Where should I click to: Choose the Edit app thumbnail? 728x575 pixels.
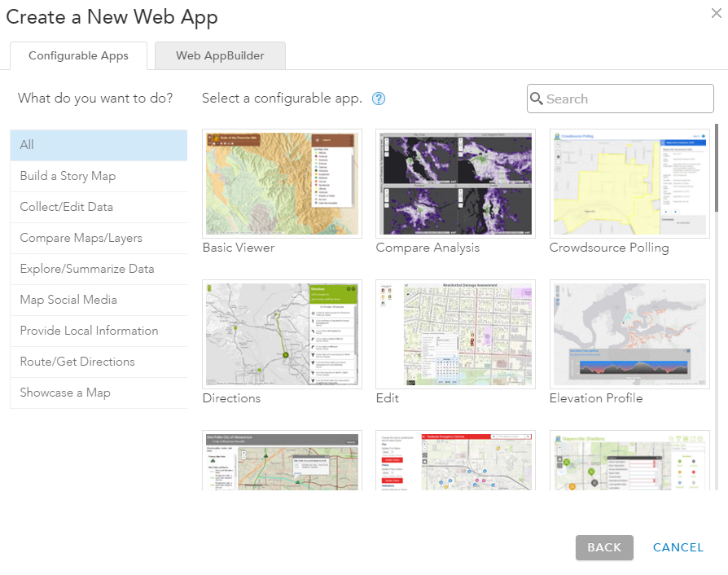pos(455,334)
